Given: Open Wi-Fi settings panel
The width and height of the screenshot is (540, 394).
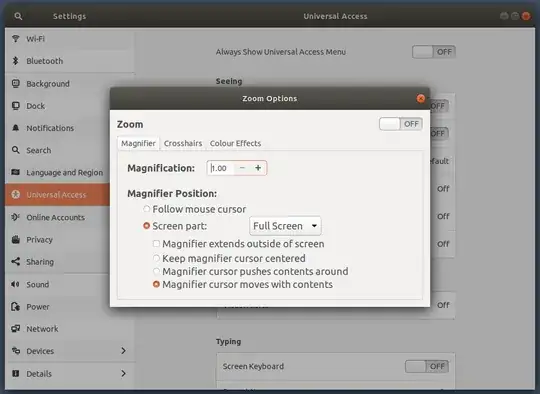Looking at the screenshot, I should pyautogui.click(x=69, y=39).
